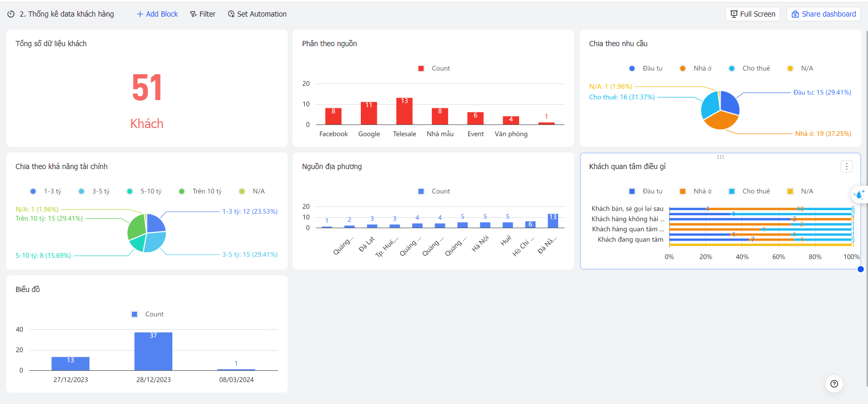Click the orange Nhà ở pie slice
The height and width of the screenshot is (404, 868).
pyautogui.click(x=722, y=120)
